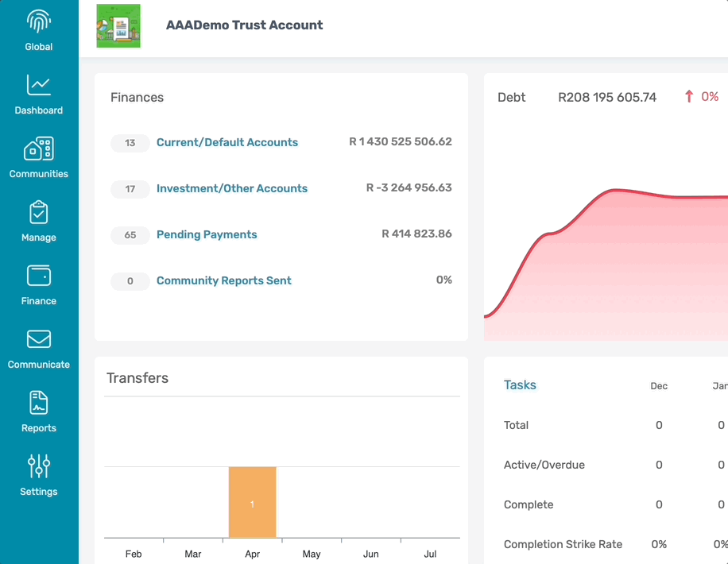Click the 17 investment accounts count badge
The image size is (728, 564).
pyautogui.click(x=130, y=189)
